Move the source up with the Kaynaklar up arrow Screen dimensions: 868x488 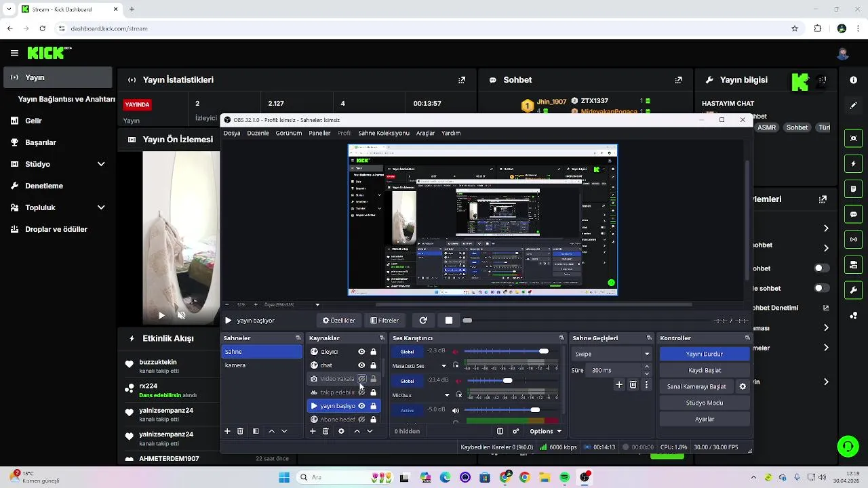pyautogui.click(x=357, y=431)
